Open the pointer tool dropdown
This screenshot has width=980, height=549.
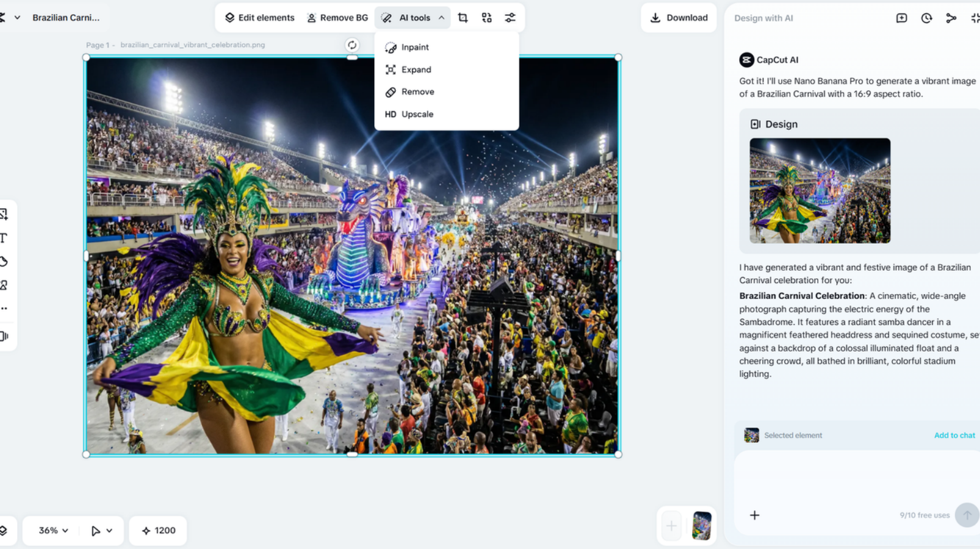pyautogui.click(x=102, y=531)
